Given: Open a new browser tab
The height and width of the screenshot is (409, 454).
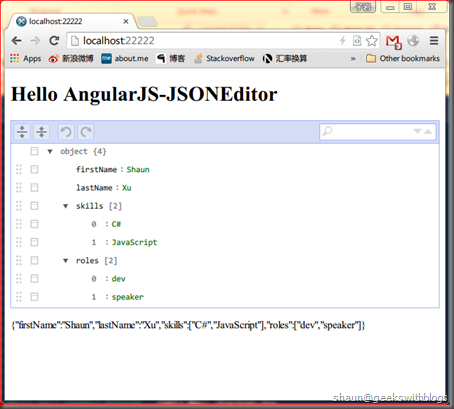Looking at the screenshot, I should click(147, 22).
